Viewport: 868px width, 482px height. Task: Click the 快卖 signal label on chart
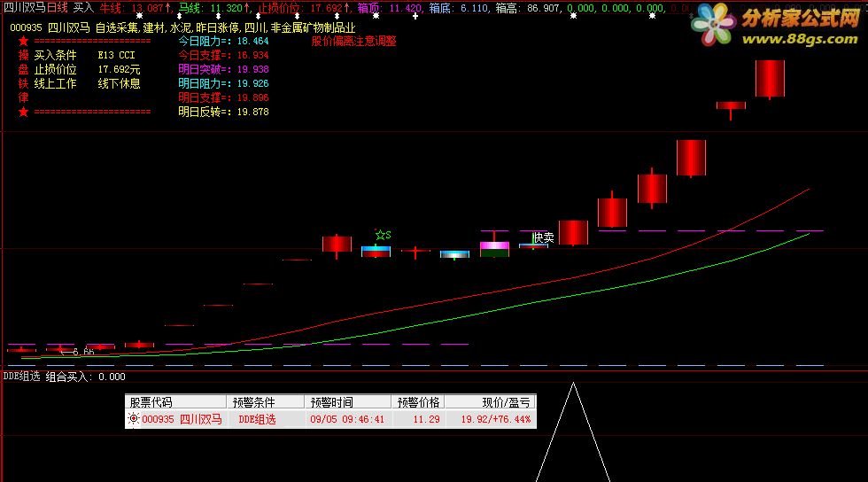tap(544, 237)
